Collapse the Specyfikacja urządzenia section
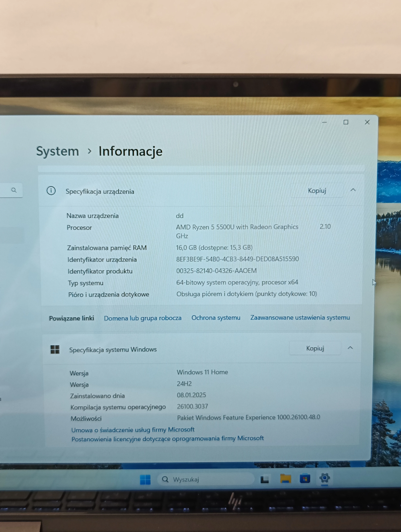 point(353,190)
